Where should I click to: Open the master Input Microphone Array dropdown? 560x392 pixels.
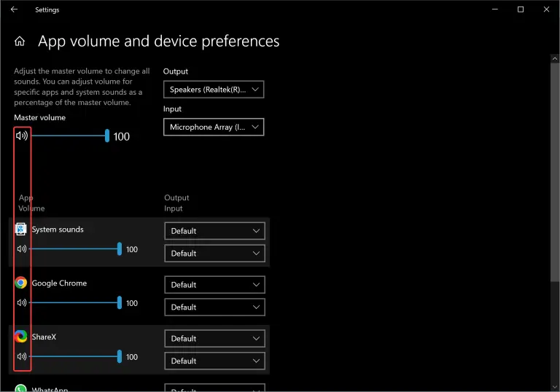coord(214,127)
